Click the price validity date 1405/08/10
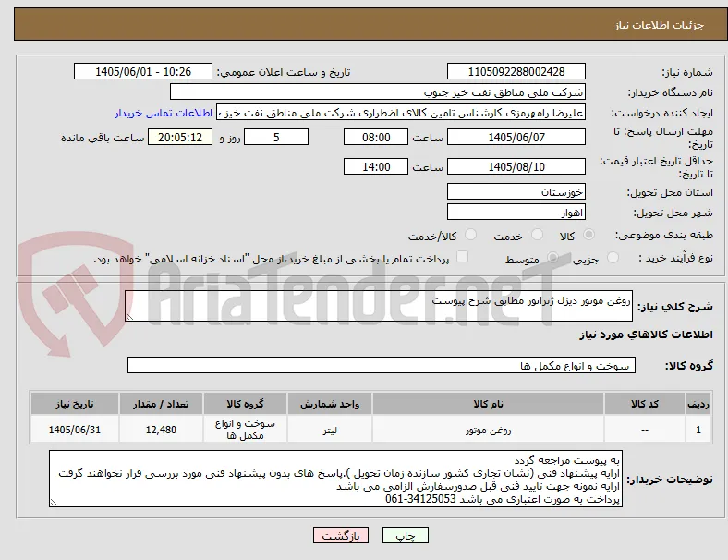Image resolution: width=728 pixels, height=560 pixels. coord(516,166)
